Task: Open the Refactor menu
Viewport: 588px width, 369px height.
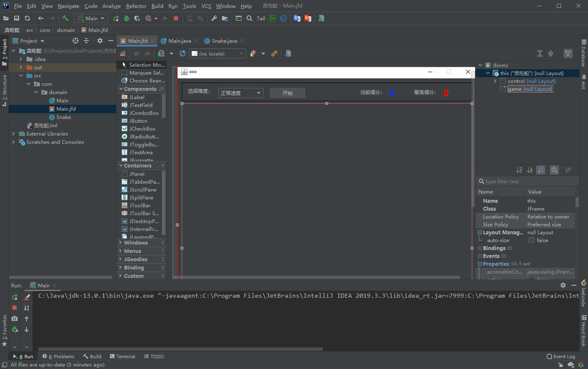Action: pos(136,6)
